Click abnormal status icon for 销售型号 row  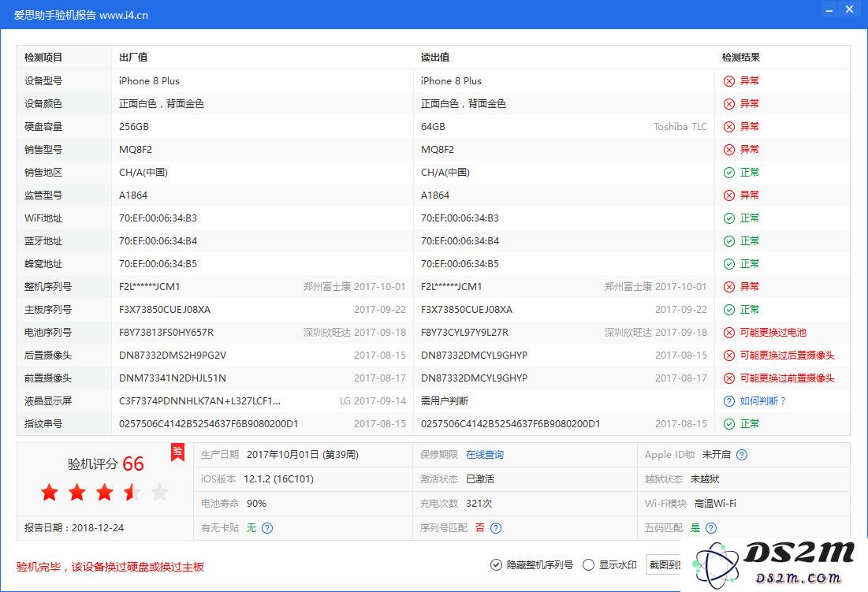(729, 150)
